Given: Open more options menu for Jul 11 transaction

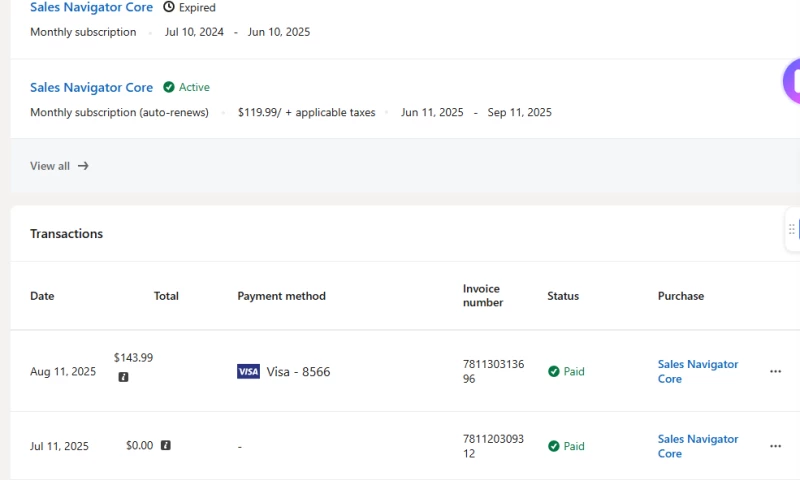Looking at the screenshot, I should point(775,446).
